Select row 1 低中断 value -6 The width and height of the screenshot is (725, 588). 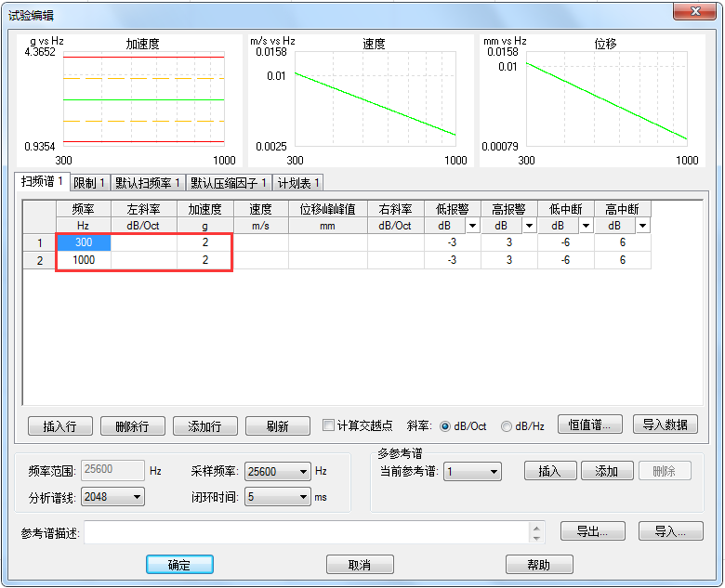[566, 242]
